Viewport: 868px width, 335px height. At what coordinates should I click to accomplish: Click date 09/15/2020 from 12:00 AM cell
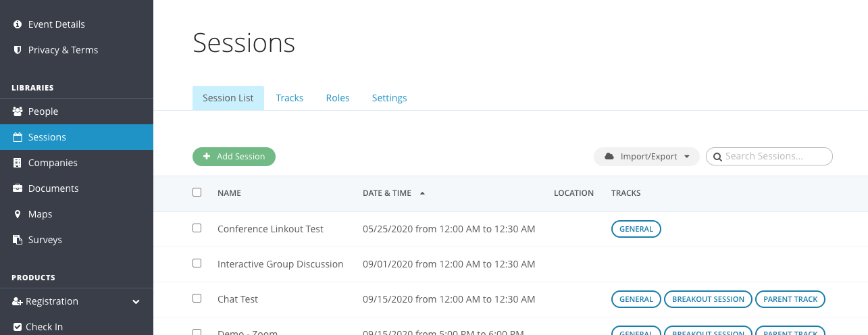point(449,299)
